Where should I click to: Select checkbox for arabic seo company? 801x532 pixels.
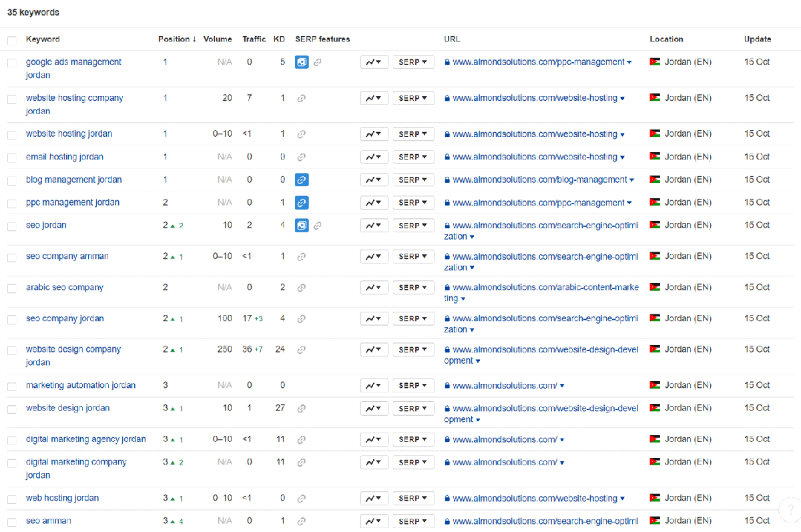[x=12, y=288]
